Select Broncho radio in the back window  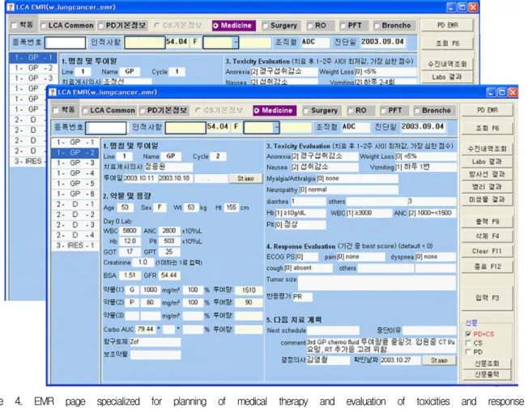tap(377, 26)
